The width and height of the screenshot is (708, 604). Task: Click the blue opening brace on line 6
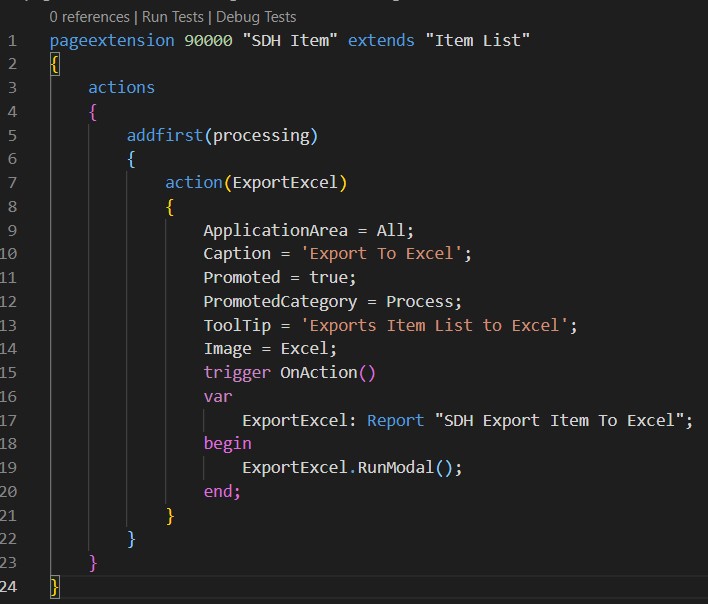pos(131,159)
